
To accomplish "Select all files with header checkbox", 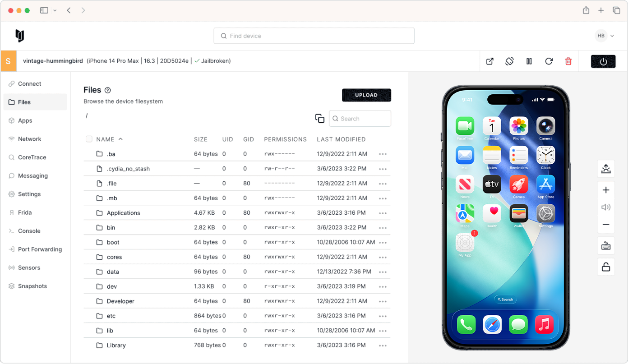I will tap(89, 139).
